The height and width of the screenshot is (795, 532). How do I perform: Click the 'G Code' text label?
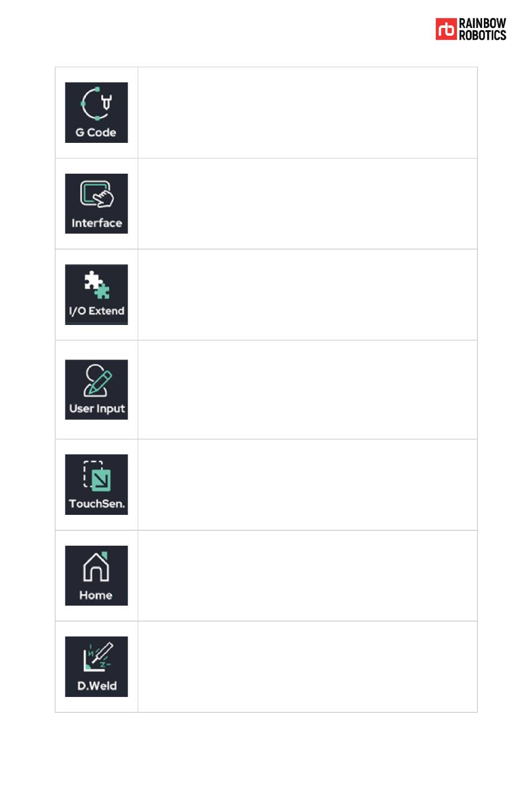(x=96, y=133)
